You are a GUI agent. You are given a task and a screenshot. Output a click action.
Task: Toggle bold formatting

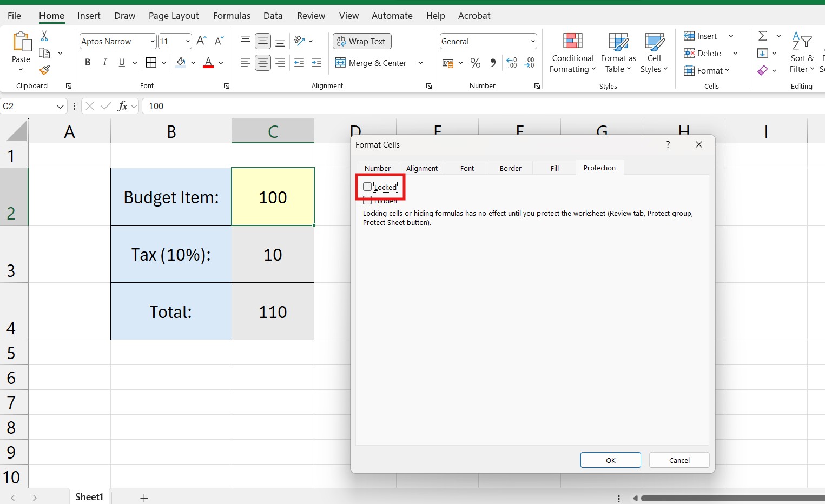point(87,62)
